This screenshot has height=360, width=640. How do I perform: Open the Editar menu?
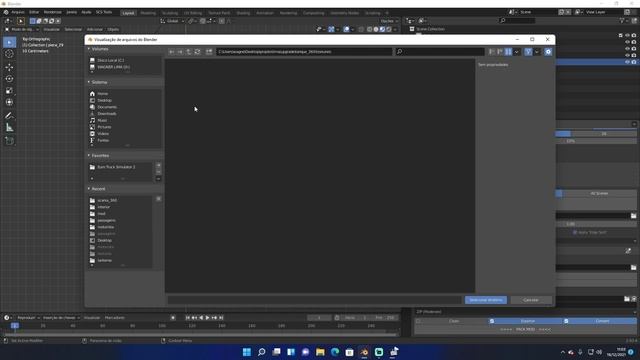click(x=34, y=12)
